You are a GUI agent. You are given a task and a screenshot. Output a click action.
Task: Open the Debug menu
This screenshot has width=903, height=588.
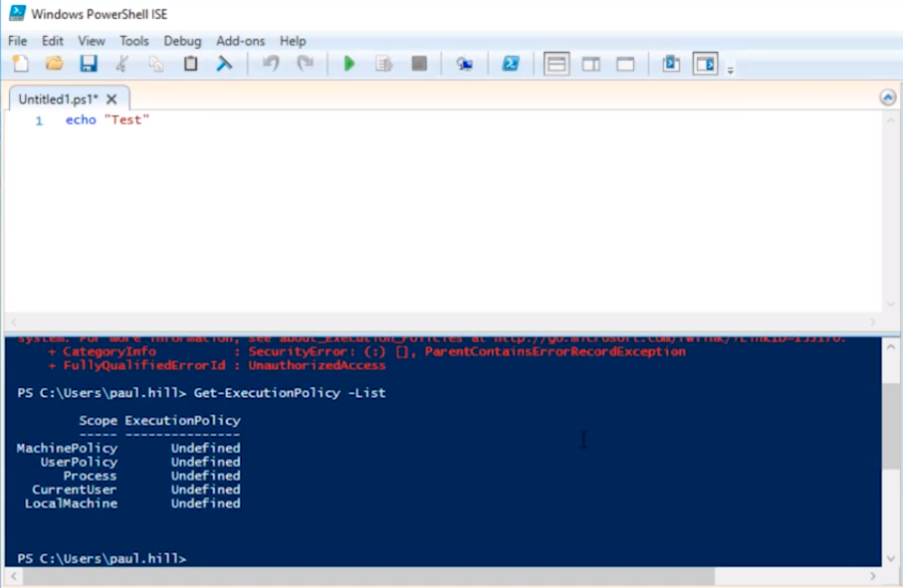tap(182, 41)
